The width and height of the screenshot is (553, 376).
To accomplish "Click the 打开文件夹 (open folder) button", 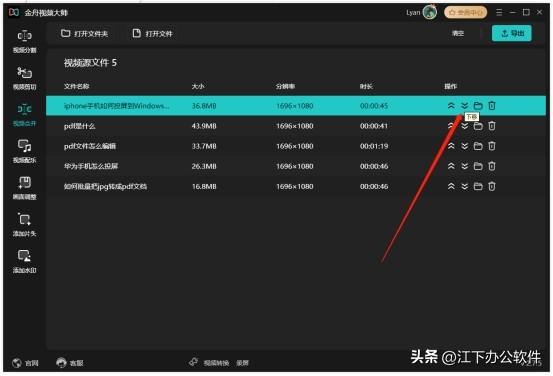I will [85, 34].
